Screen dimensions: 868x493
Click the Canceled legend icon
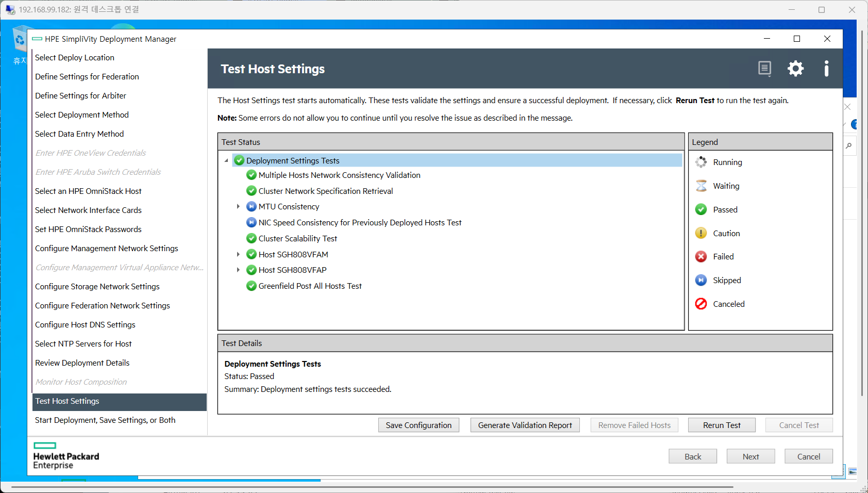(x=701, y=304)
